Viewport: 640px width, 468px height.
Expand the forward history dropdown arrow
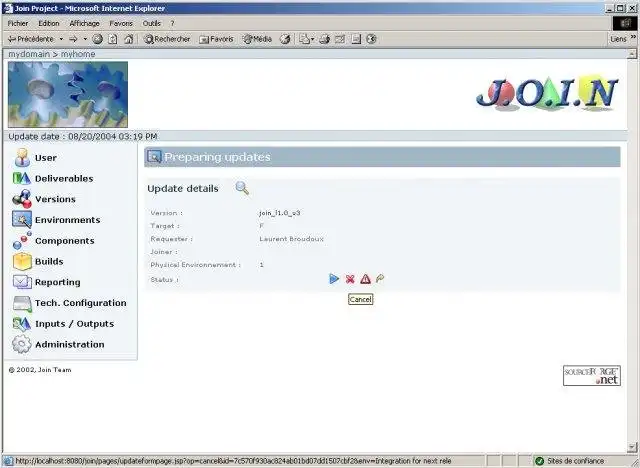point(85,39)
